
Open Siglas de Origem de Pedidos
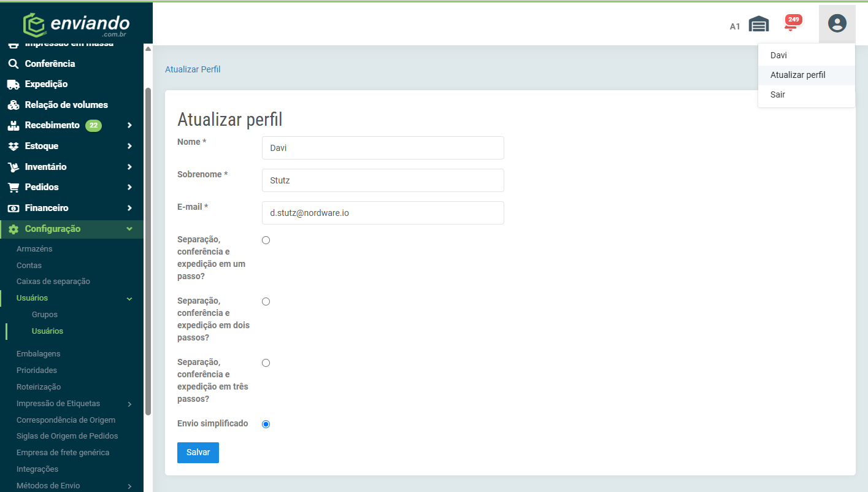[67, 436]
